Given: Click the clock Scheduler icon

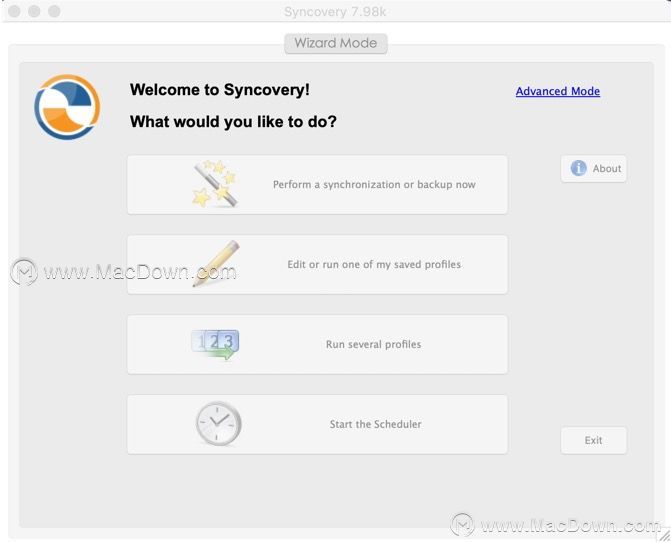Looking at the screenshot, I should coord(219,424).
